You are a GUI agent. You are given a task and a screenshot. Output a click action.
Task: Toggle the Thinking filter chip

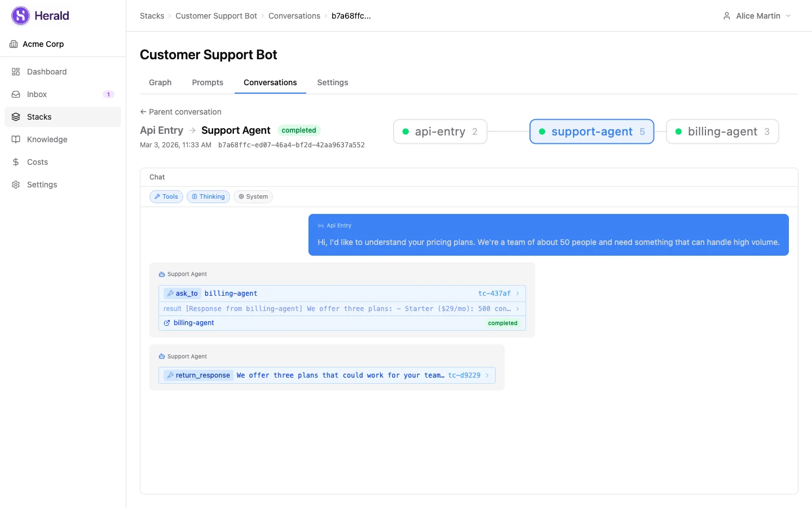(x=208, y=196)
